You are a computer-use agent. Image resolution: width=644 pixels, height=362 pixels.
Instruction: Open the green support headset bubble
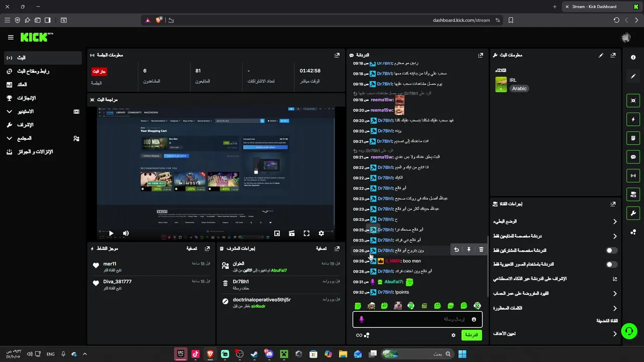click(629, 331)
